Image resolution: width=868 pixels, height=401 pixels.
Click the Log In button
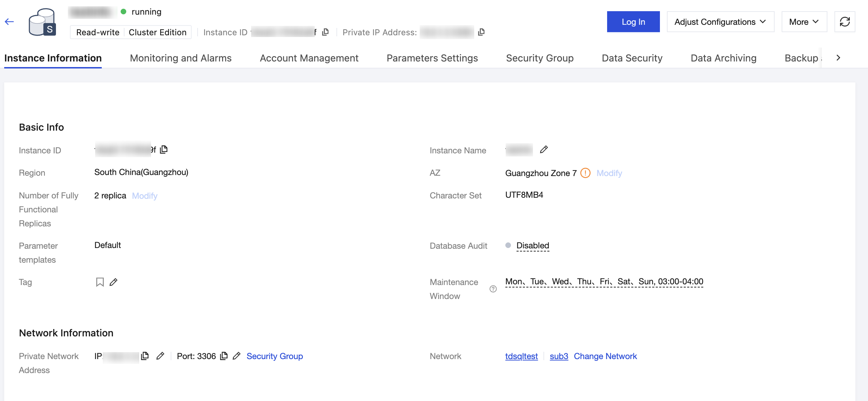pyautogui.click(x=633, y=22)
